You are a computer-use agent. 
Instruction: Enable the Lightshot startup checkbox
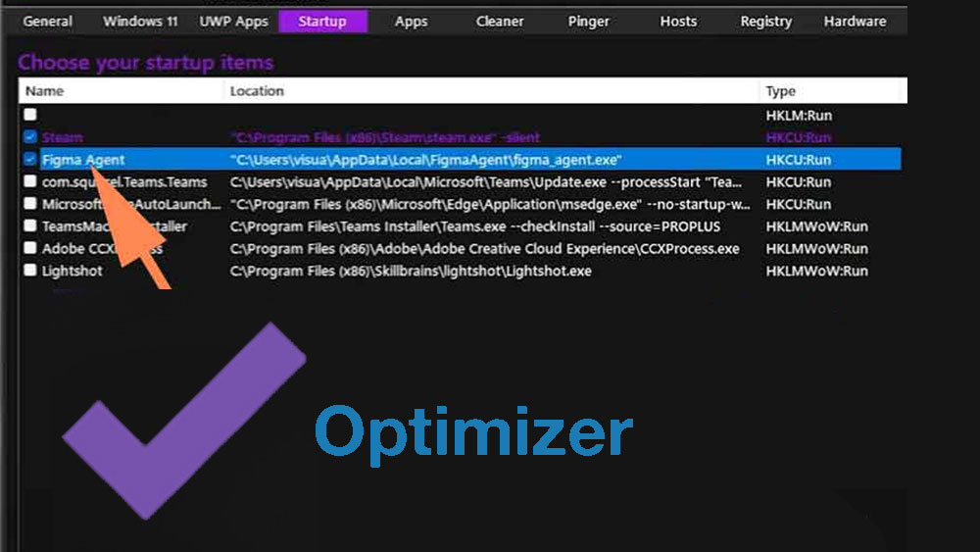[x=30, y=270]
